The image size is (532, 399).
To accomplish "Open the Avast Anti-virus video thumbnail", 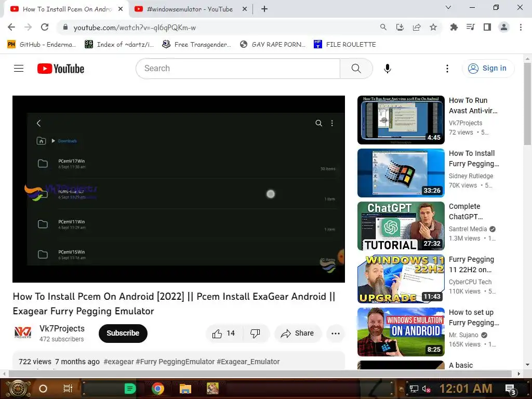I will click(x=401, y=120).
